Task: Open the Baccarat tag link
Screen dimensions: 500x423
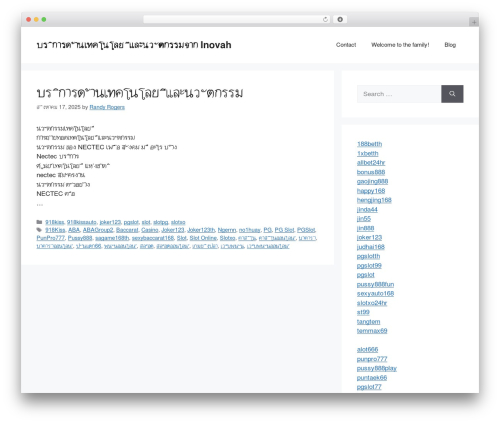Action: [127, 230]
